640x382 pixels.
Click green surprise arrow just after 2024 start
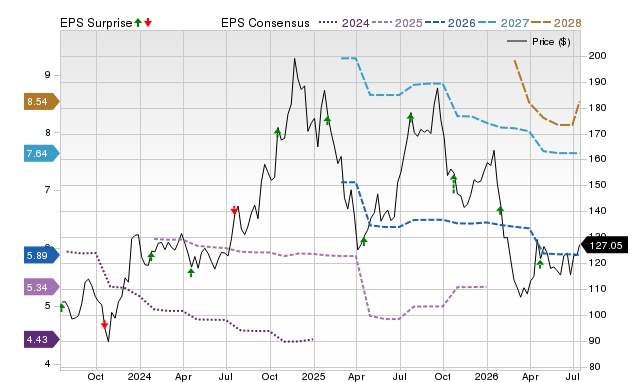pos(151,256)
